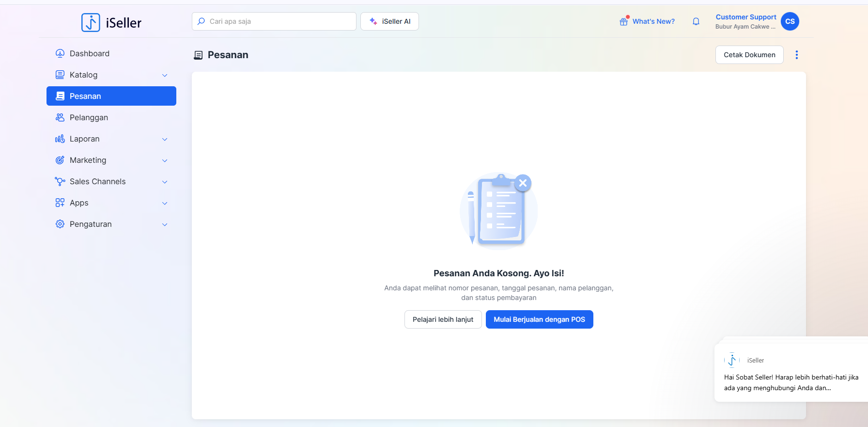This screenshot has height=427, width=868.
Task: Click the CS profile avatar
Action: (790, 21)
